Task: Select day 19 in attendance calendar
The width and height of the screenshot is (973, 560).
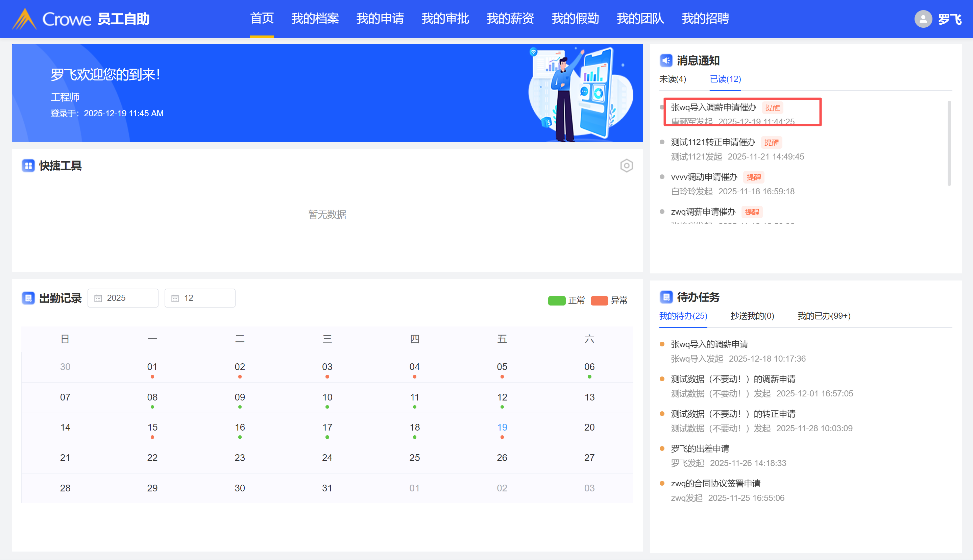Action: [x=502, y=428]
